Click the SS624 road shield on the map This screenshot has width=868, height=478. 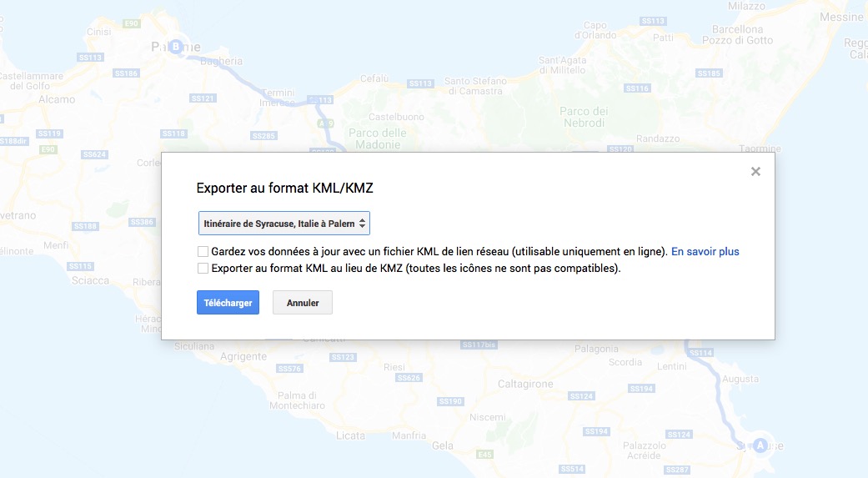pos(96,154)
